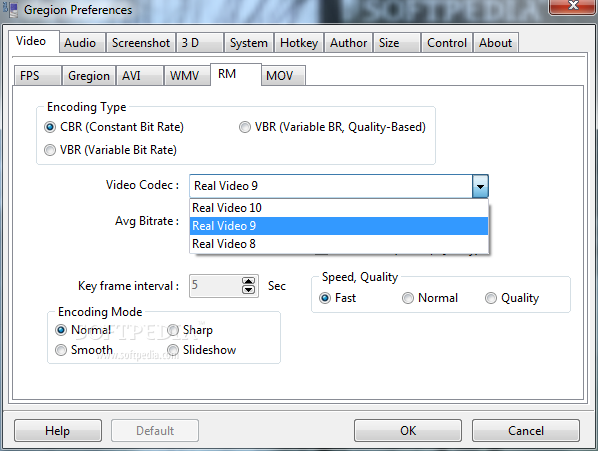Select the MOV sub-tab
Image resolution: width=598 pixels, height=451 pixels.
tap(284, 75)
